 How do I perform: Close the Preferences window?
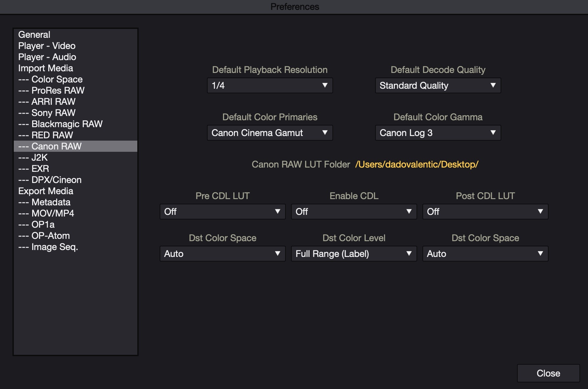click(548, 373)
